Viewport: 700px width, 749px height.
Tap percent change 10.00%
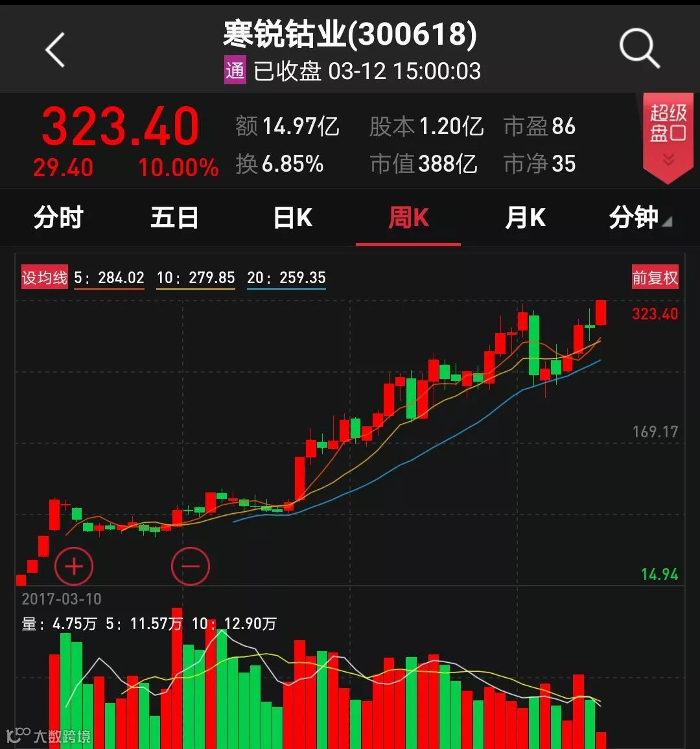coord(179,168)
